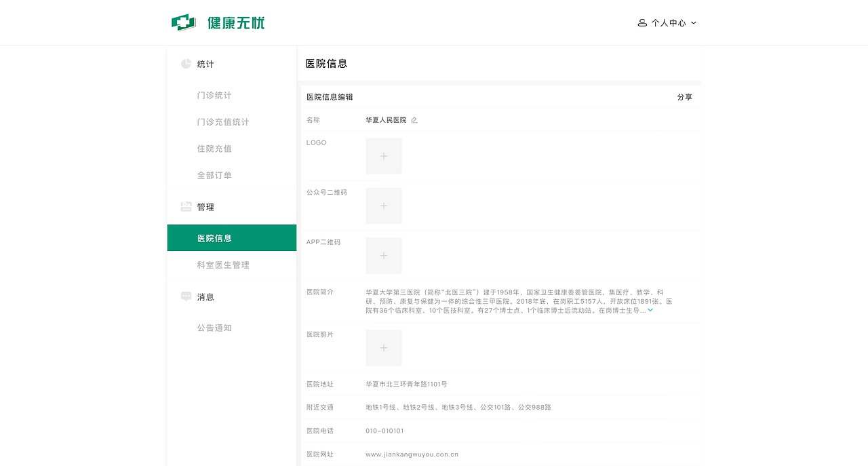Viewport: 868px width, 466px height.
Task: Click the 医院照片 upload plus icon
Action: pyautogui.click(x=383, y=347)
